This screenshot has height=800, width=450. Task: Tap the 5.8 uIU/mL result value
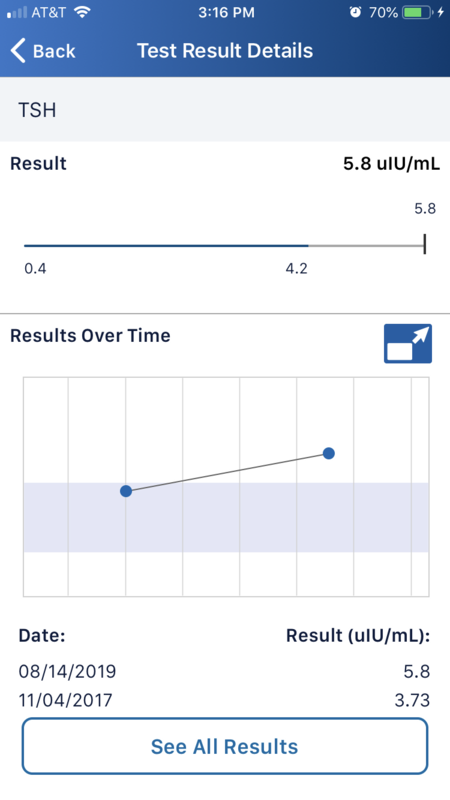click(391, 164)
